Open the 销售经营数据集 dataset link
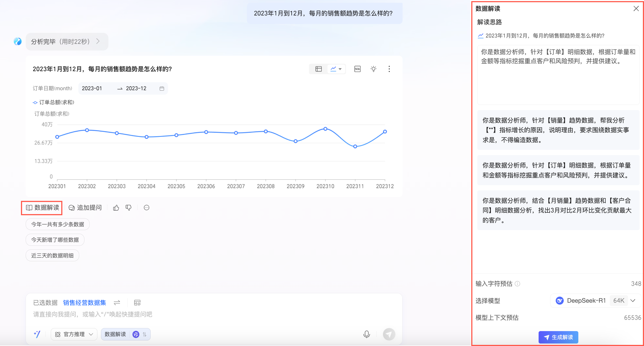Screen dimensions: 644x346 pyautogui.click(x=84, y=303)
